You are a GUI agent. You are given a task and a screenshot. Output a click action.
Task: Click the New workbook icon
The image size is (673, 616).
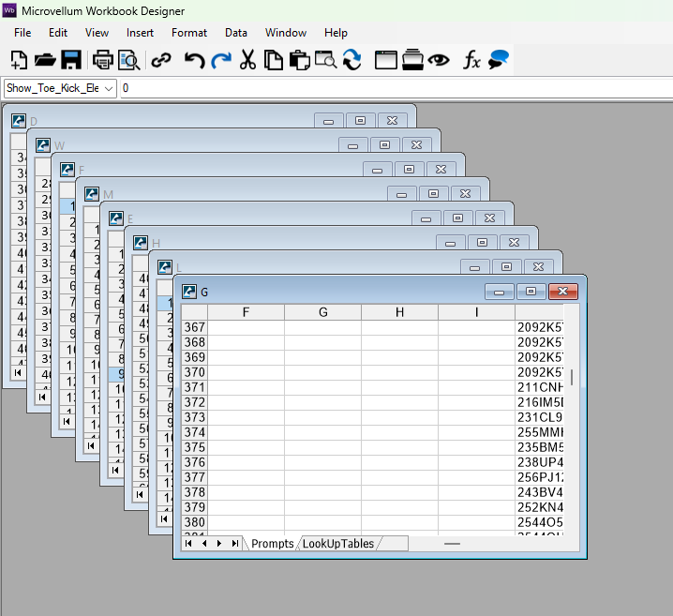click(19, 60)
